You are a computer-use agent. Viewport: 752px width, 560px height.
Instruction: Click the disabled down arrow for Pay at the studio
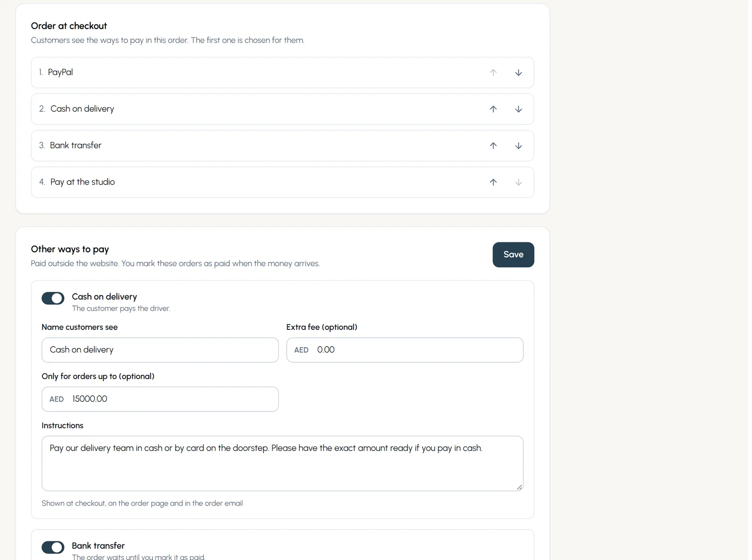point(518,182)
